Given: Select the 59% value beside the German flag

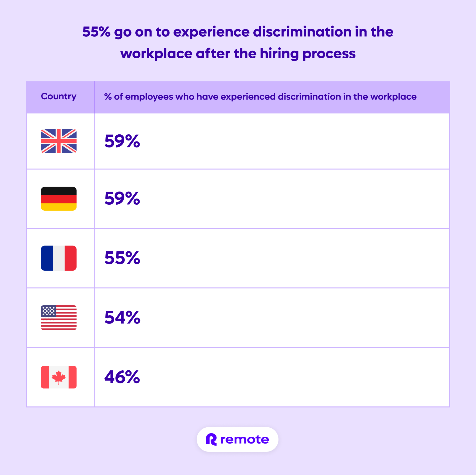Looking at the screenshot, I should [x=122, y=198].
